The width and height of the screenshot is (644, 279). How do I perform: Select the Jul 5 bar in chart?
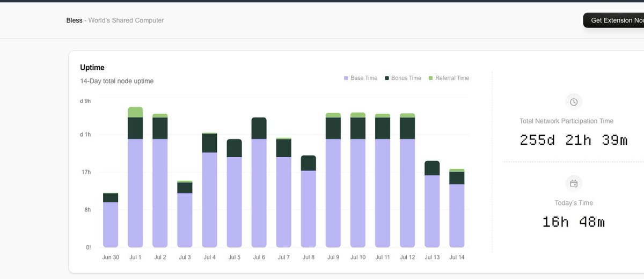coord(234,193)
